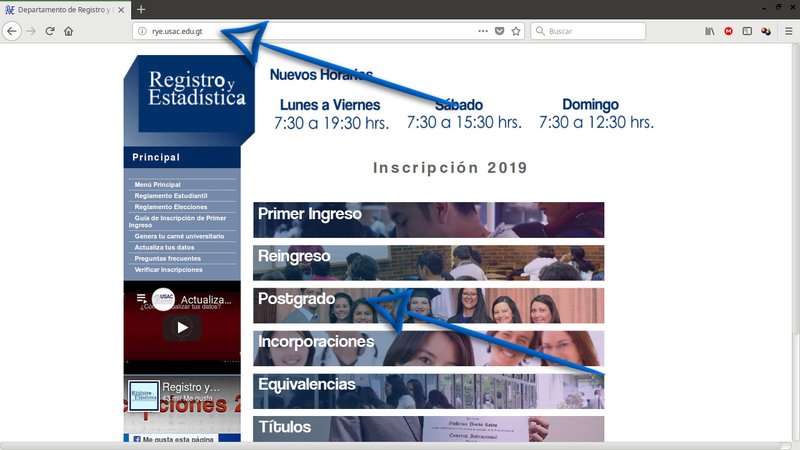The height and width of the screenshot is (450, 800).
Task: Click the browser back arrow button
Action: pyautogui.click(x=12, y=31)
